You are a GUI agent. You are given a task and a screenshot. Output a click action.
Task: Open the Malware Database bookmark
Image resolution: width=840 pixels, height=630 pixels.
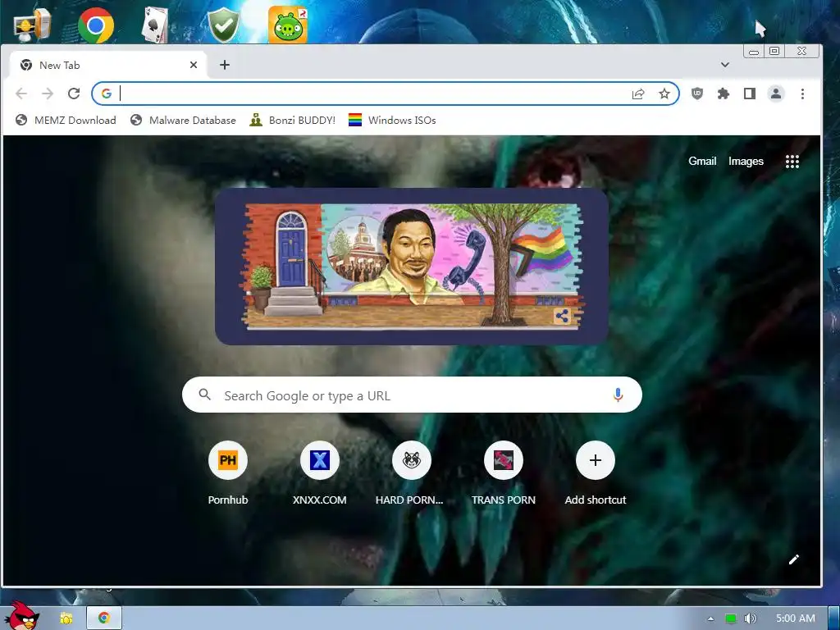click(x=183, y=120)
